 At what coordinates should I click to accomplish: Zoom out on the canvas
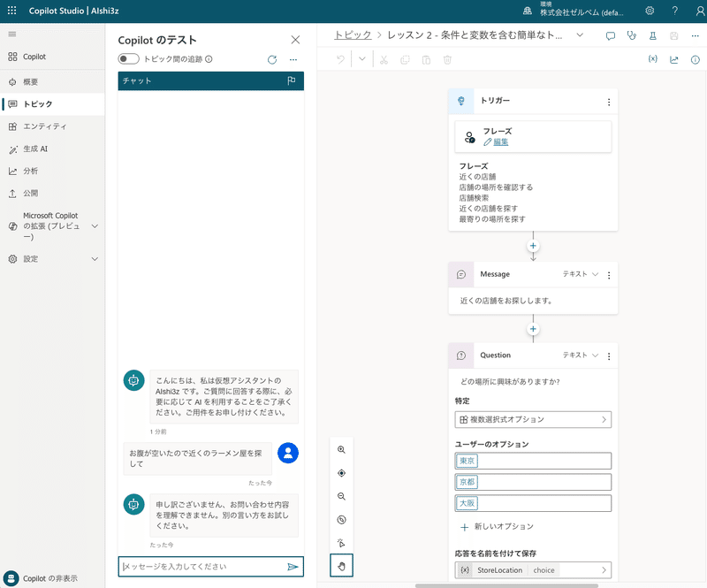coord(341,496)
